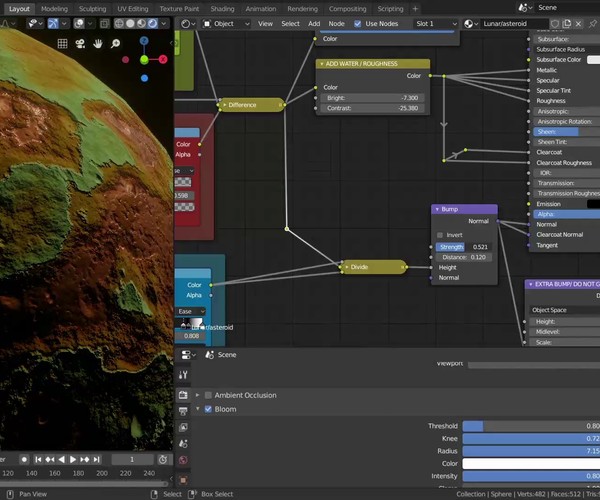Click the blue Z axis on gizmo
The width and height of the screenshot is (600, 500).
pyautogui.click(x=144, y=41)
